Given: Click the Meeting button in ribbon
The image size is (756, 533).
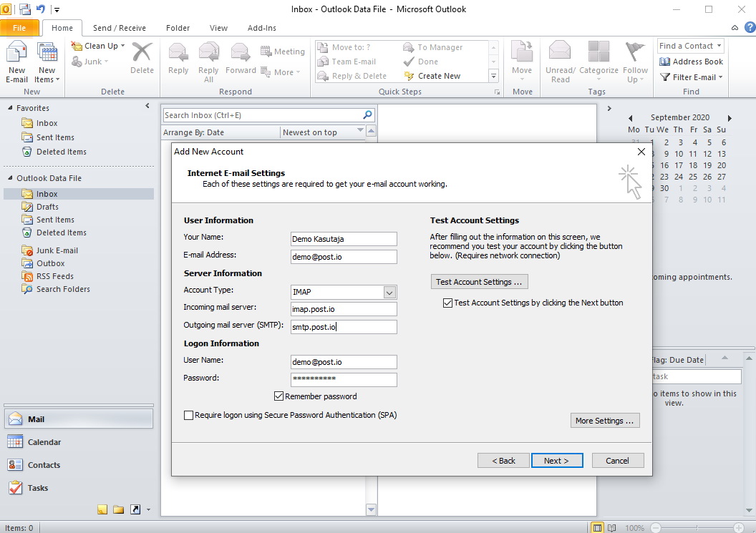Looking at the screenshot, I should pyautogui.click(x=283, y=52).
